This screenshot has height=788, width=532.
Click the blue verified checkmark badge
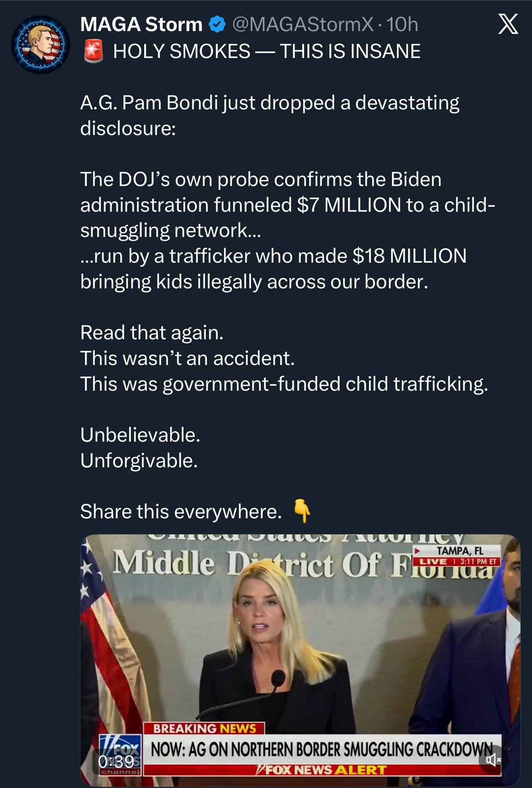pos(217,24)
